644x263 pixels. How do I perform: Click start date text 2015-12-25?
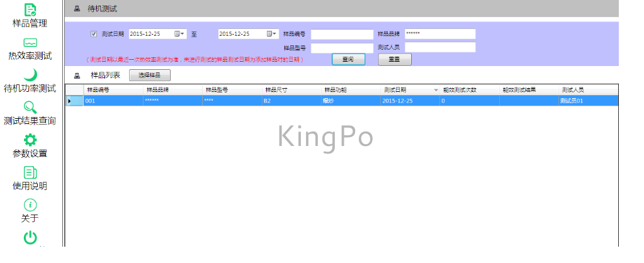click(145, 34)
